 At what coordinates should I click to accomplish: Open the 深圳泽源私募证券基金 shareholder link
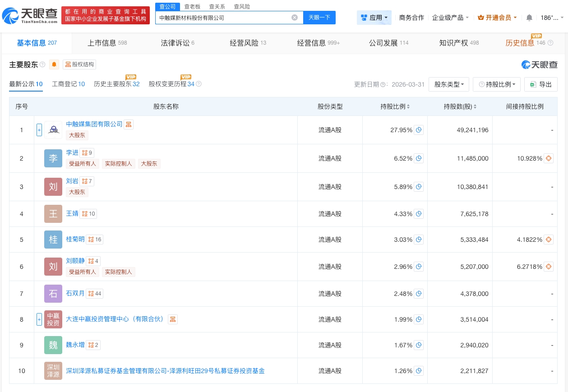(x=165, y=371)
